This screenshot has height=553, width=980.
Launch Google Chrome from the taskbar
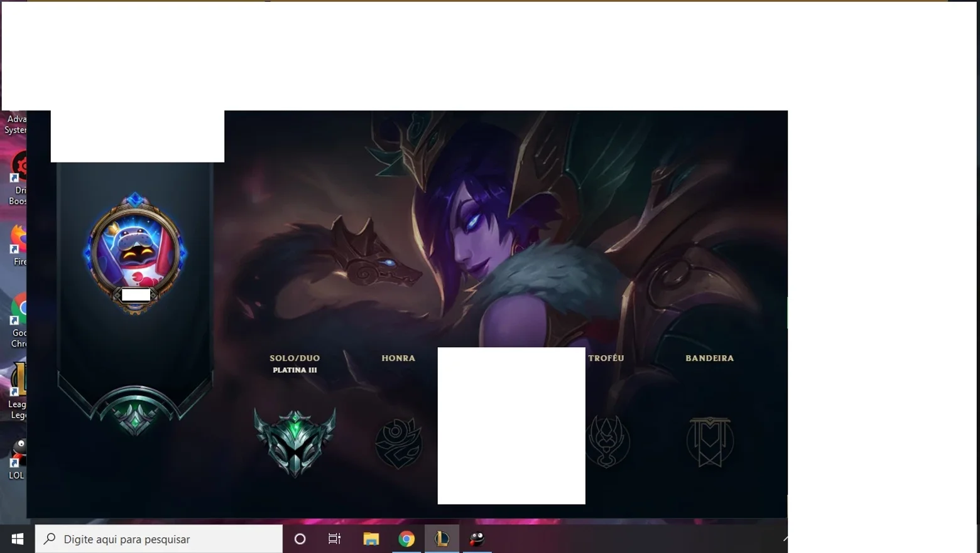(x=406, y=539)
